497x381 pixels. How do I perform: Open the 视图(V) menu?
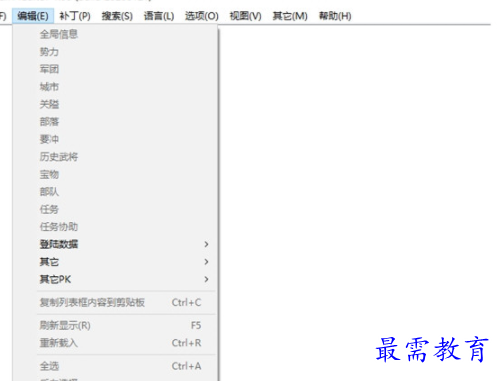pyautogui.click(x=245, y=16)
